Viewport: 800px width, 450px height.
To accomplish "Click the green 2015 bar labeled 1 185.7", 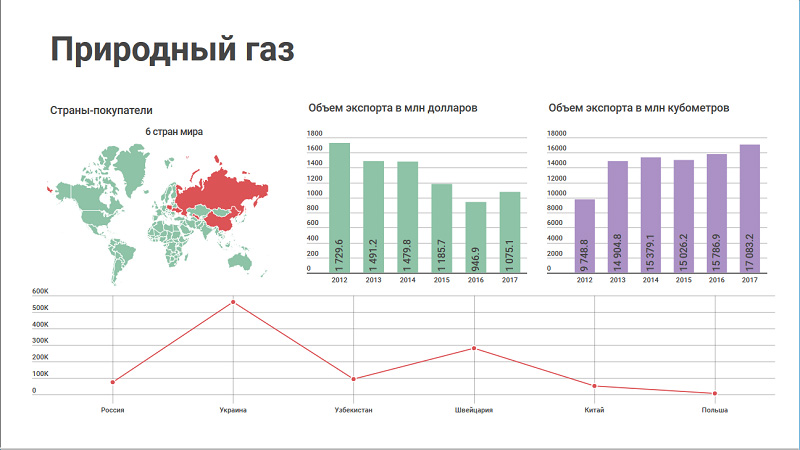I will [x=441, y=229].
